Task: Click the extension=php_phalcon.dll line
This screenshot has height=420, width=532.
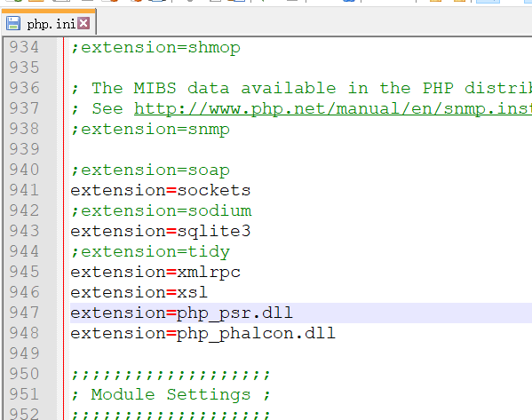Action: tap(202, 334)
